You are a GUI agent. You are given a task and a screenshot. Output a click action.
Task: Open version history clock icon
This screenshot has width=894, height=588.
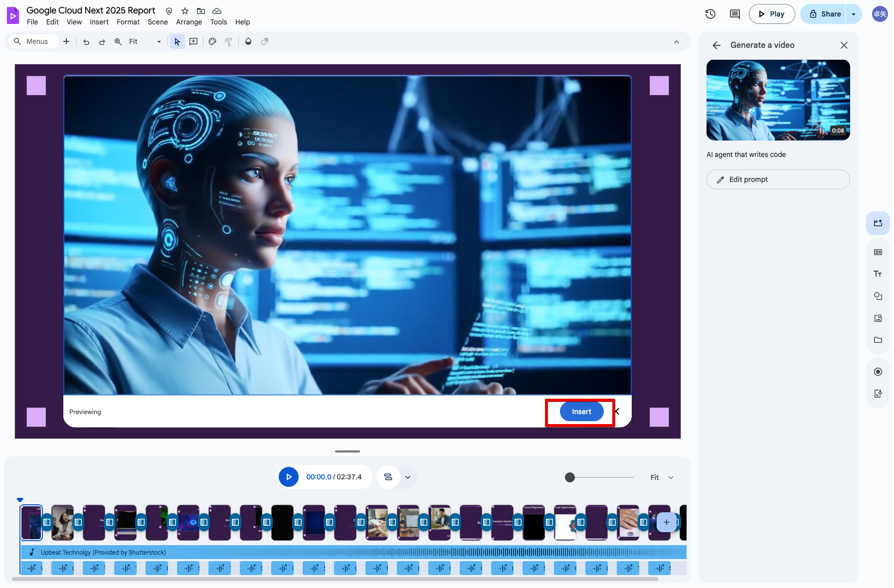click(711, 14)
